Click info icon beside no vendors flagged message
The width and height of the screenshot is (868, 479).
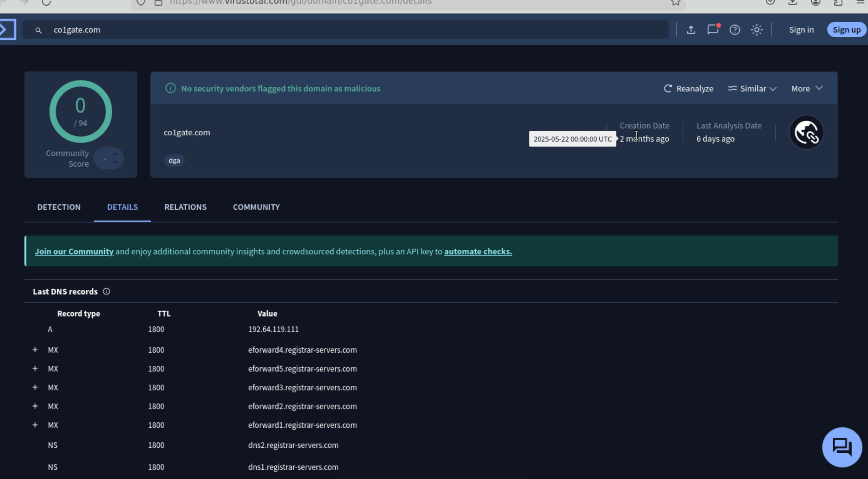170,88
